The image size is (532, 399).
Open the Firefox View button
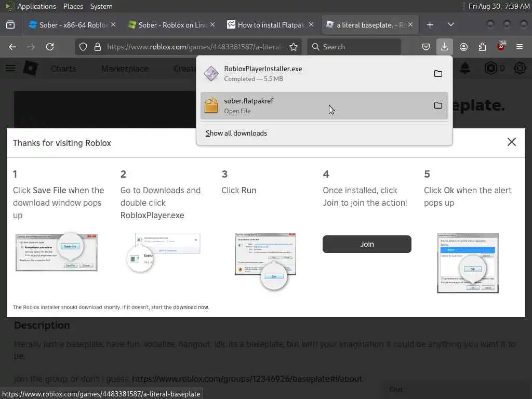point(10,25)
